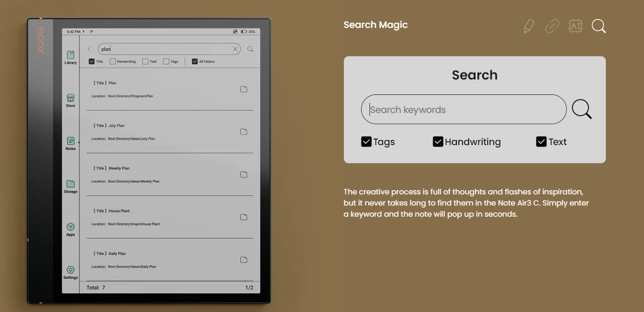Viewport: 644px width, 312px height.
Task: Open Library in tablet sidebar
Action: click(71, 57)
